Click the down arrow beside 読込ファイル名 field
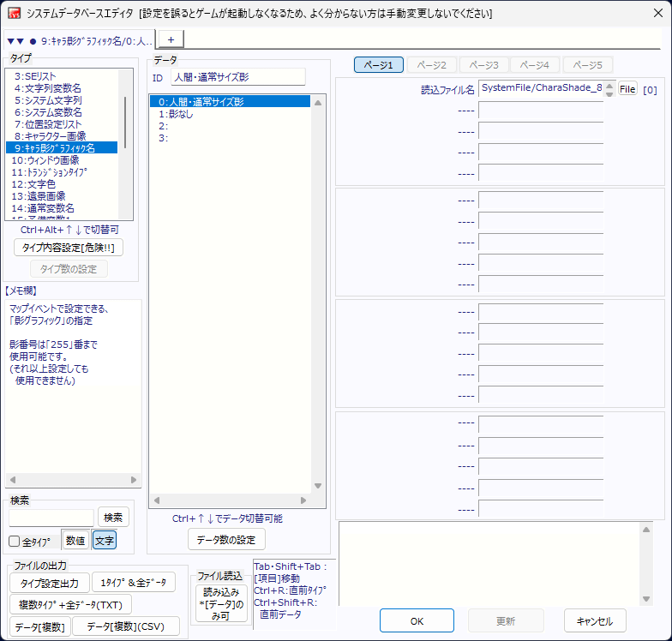 tap(610, 93)
